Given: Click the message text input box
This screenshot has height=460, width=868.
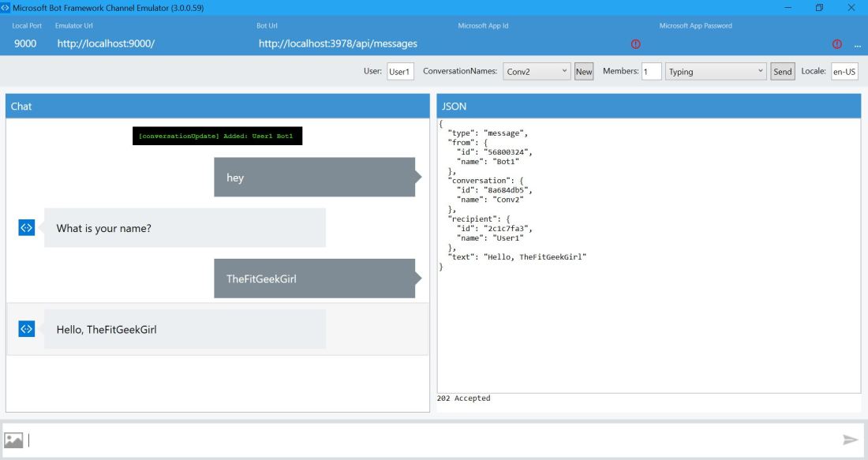Looking at the screenshot, I should tap(434, 440).
